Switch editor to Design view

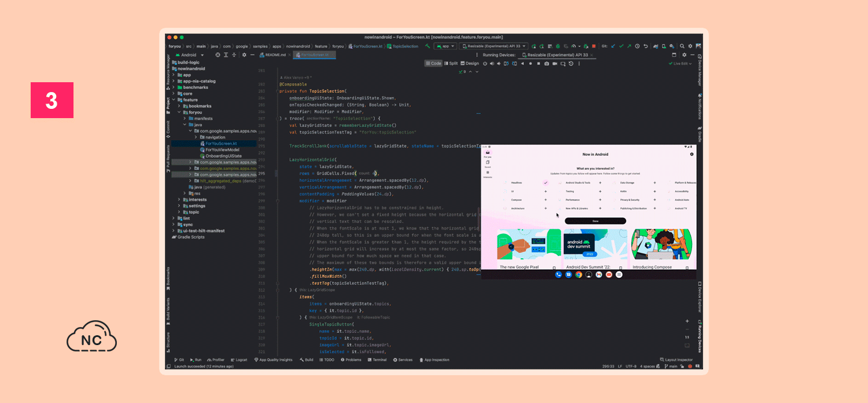coord(469,64)
